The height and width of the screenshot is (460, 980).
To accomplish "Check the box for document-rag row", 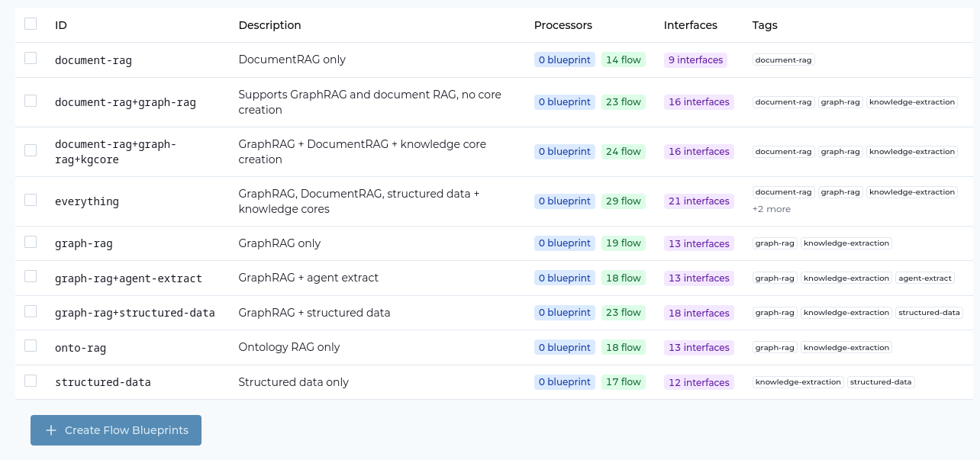I will tap(31, 58).
